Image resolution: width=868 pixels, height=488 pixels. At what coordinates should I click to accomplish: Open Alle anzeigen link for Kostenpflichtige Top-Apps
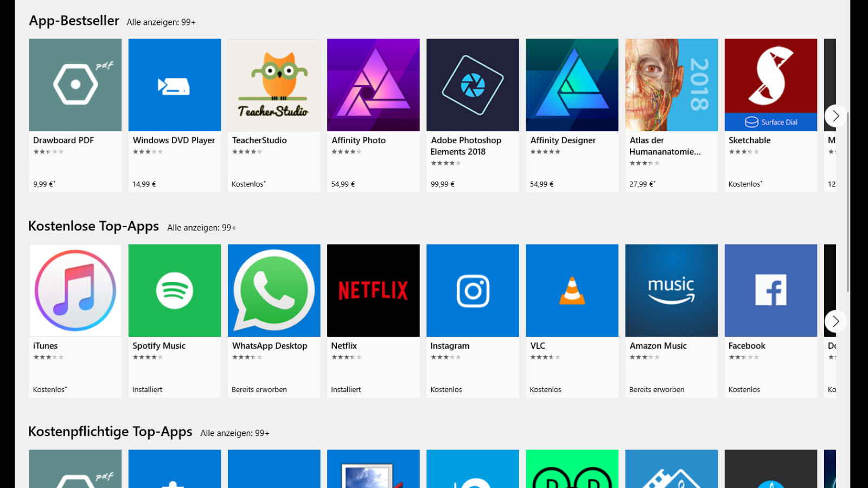tap(235, 433)
